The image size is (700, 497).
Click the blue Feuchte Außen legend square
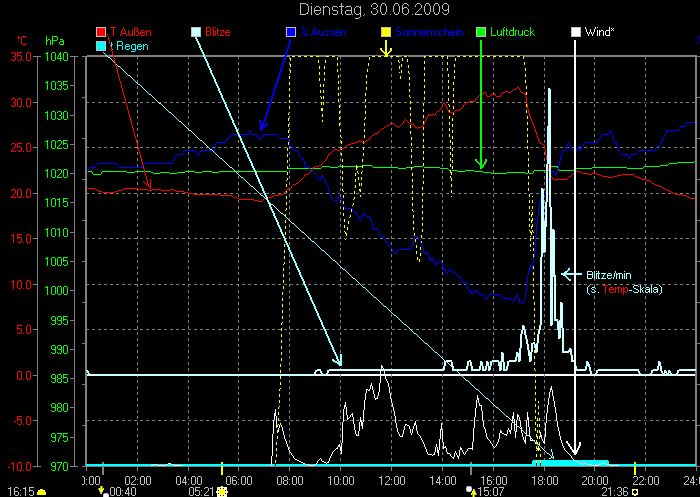[291, 32]
